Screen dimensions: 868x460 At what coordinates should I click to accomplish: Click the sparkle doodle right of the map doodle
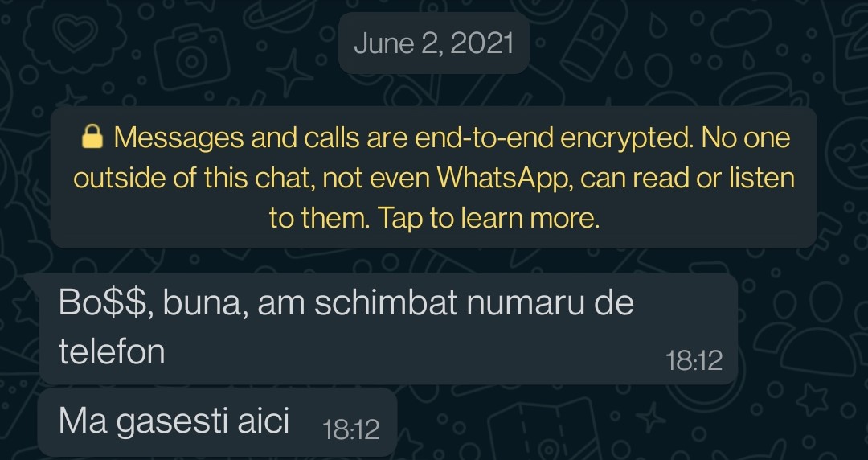(651, 417)
